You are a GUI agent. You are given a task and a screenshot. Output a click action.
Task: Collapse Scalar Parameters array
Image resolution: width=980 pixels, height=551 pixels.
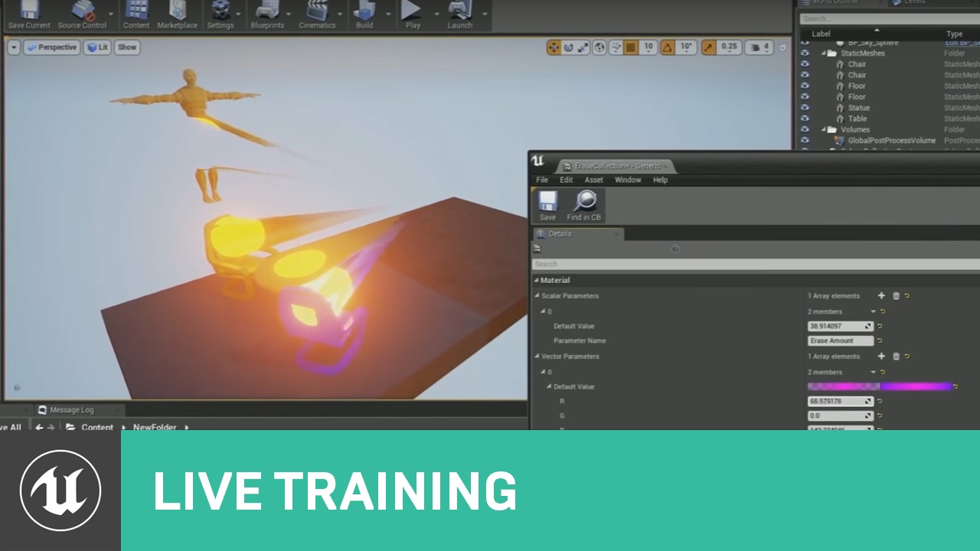(x=537, y=295)
